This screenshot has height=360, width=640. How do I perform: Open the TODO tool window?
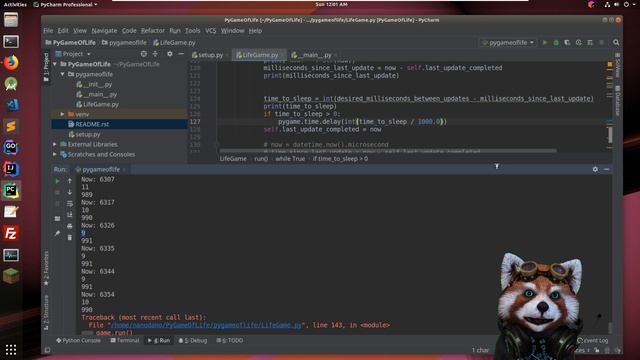coord(230,340)
